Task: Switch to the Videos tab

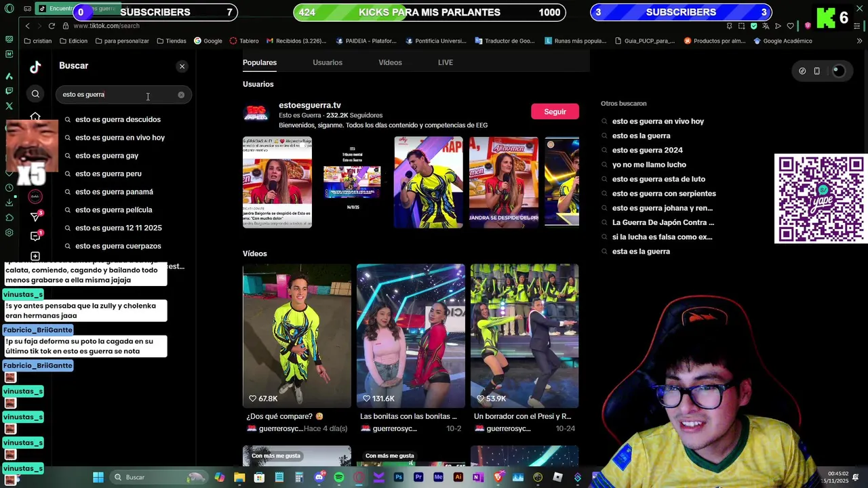Action: [390, 62]
